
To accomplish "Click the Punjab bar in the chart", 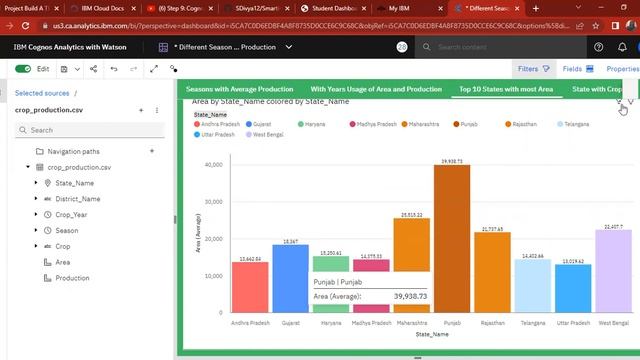I will pyautogui.click(x=452, y=239).
